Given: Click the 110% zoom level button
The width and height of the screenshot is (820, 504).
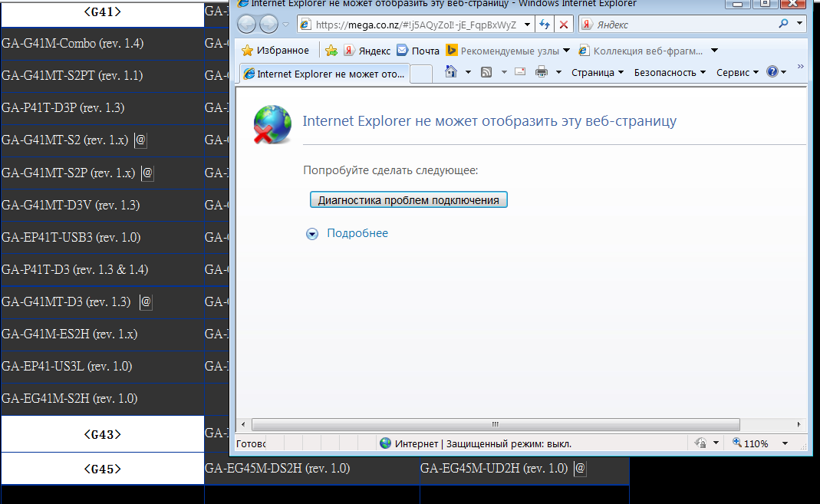Looking at the screenshot, I should click(750, 443).
